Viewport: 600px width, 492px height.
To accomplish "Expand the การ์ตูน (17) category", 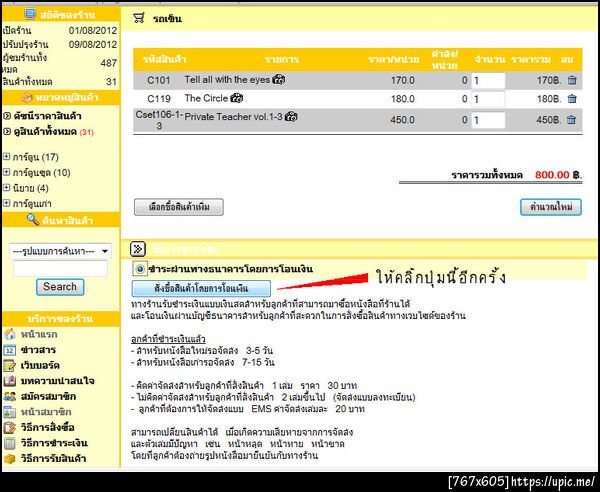I will [x=7, y=156].
